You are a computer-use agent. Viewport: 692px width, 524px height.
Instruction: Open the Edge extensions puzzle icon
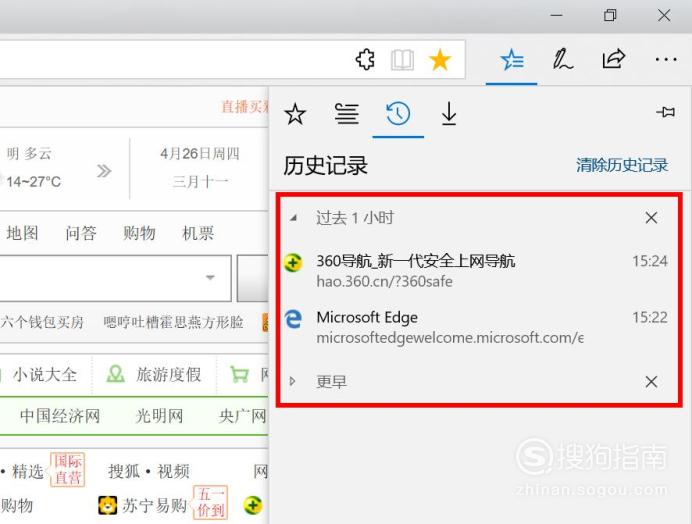(365, 60)
